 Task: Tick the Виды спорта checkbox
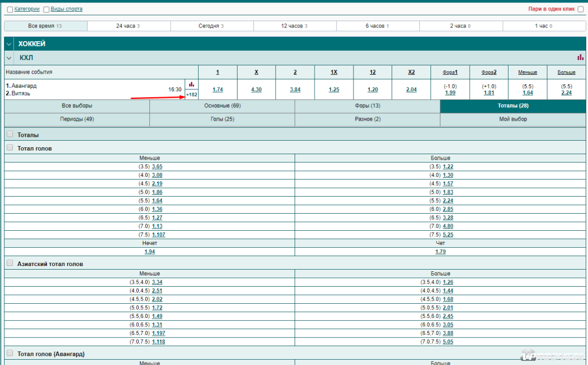coord(46,9)
